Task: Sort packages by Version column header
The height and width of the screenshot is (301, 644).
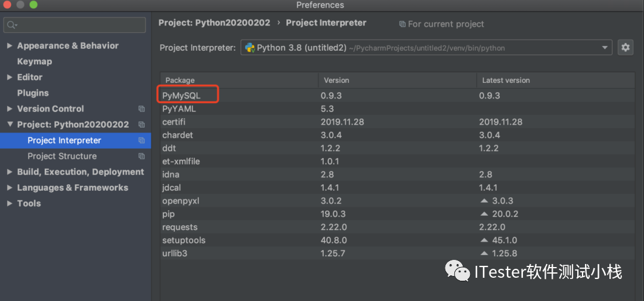Action: pos(337,80)
